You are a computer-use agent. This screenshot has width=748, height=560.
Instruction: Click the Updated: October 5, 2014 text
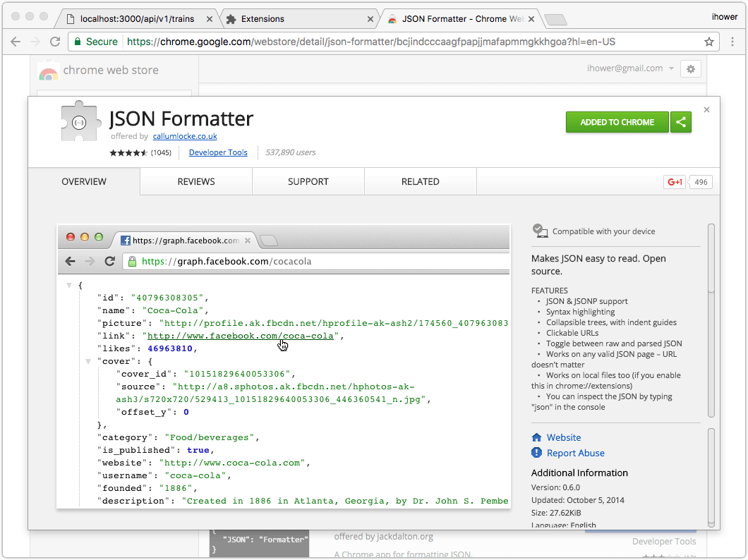click(x=578, y=500)
